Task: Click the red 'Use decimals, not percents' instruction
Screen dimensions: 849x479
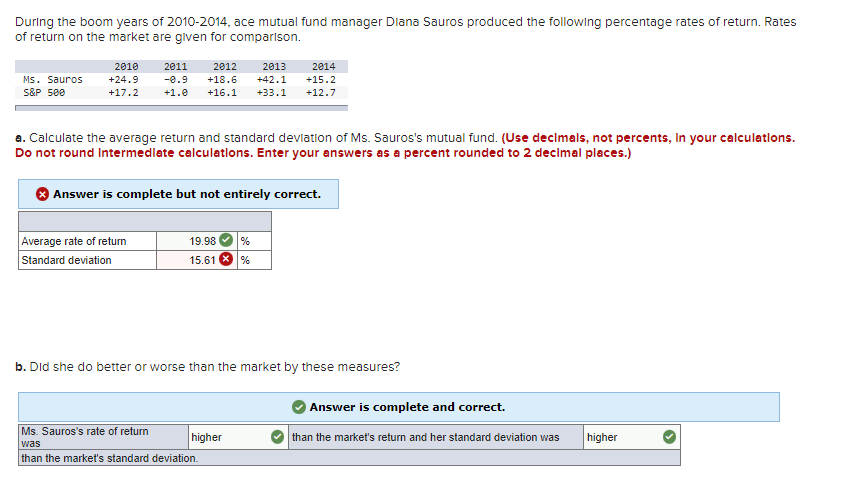Action: (405, 145)
